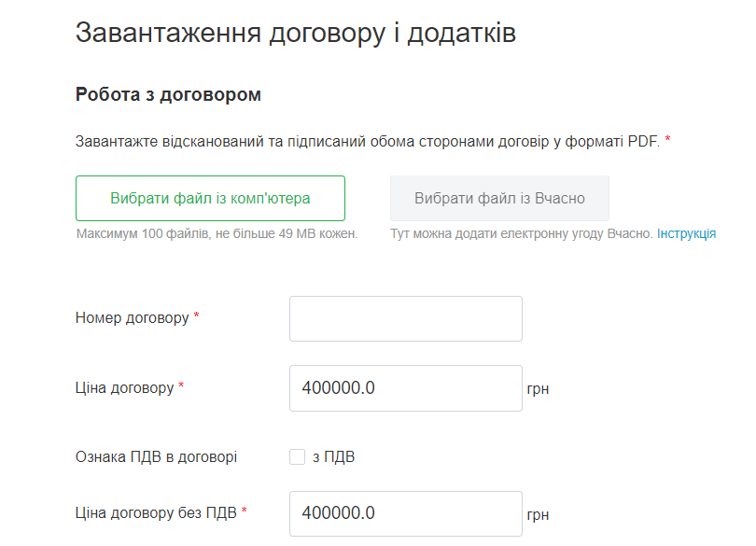756x546 pixels.
Task: Click the "Ціна договору" field label
Action: (x=124, y=388)
